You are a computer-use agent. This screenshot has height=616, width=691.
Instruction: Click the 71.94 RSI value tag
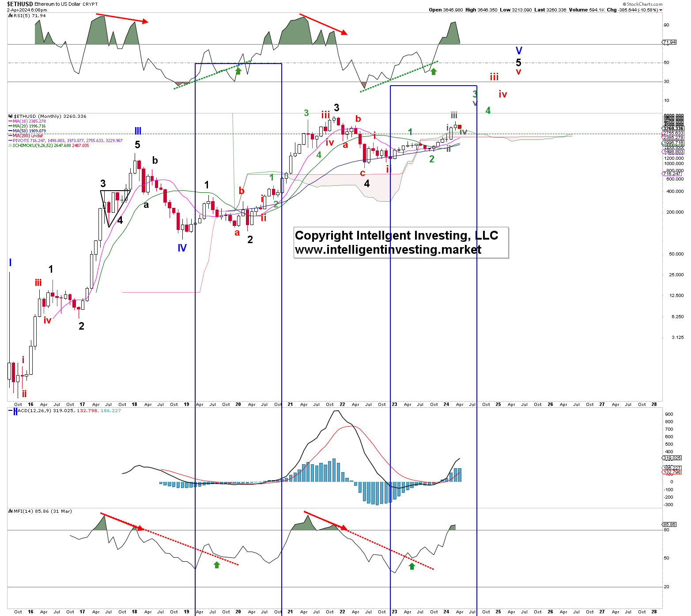(x=669, y=42)
